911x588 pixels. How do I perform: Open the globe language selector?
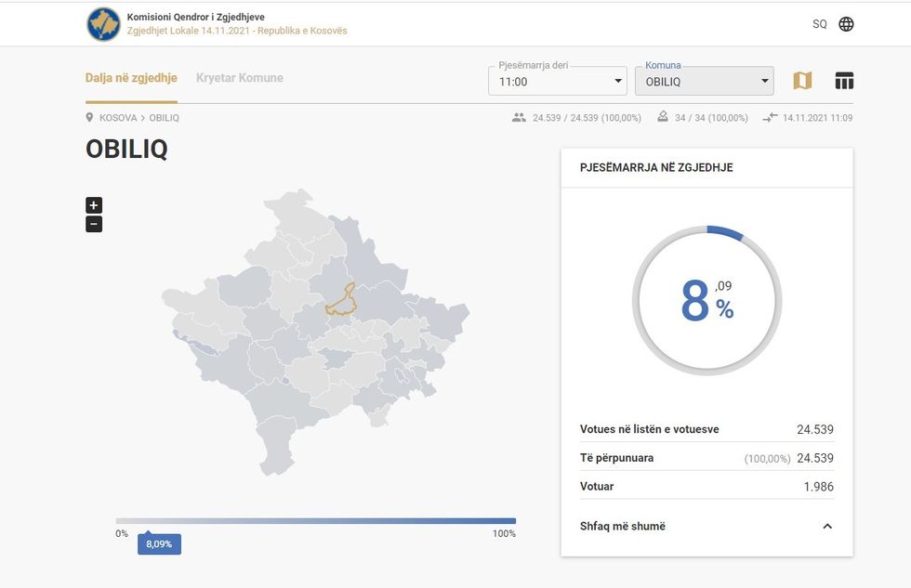[846, 24]
